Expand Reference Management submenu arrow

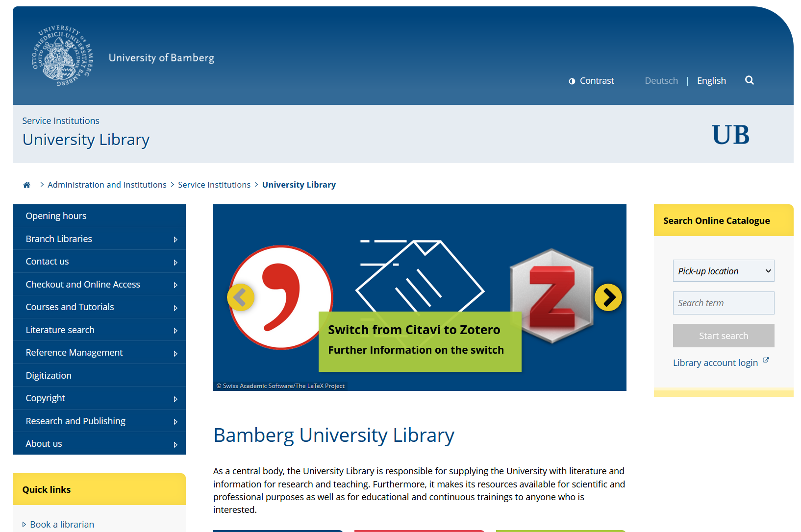pyautogui.click(x=175, y=354)
